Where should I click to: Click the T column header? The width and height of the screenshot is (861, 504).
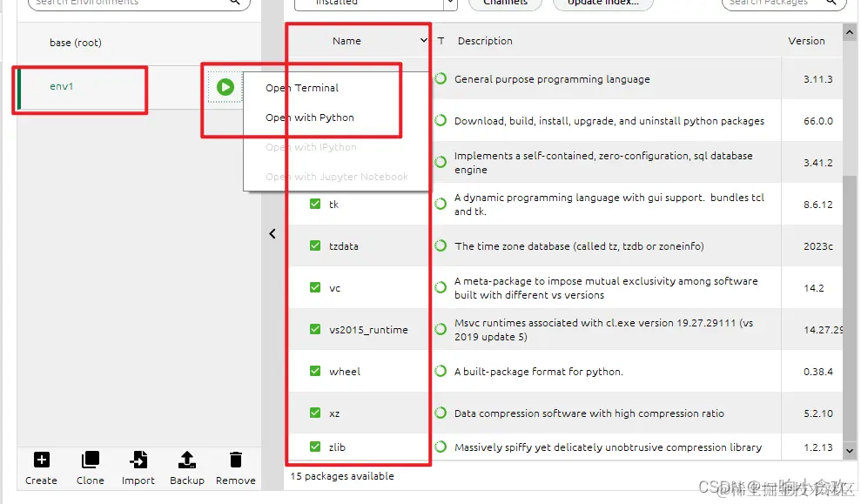(441, 41)
